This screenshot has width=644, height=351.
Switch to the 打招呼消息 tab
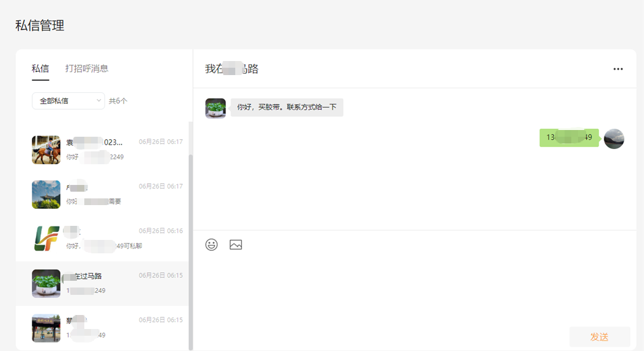point(87,68)
